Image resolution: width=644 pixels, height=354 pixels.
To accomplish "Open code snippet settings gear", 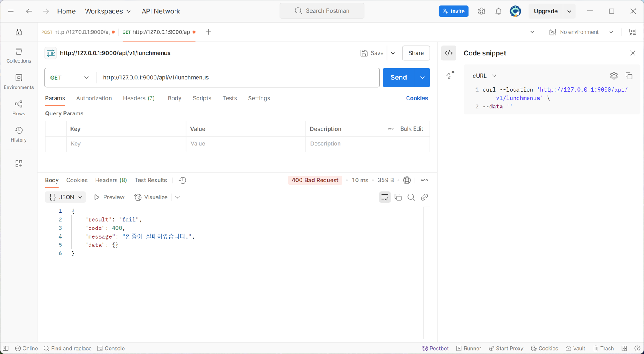I will coord(614,76).
